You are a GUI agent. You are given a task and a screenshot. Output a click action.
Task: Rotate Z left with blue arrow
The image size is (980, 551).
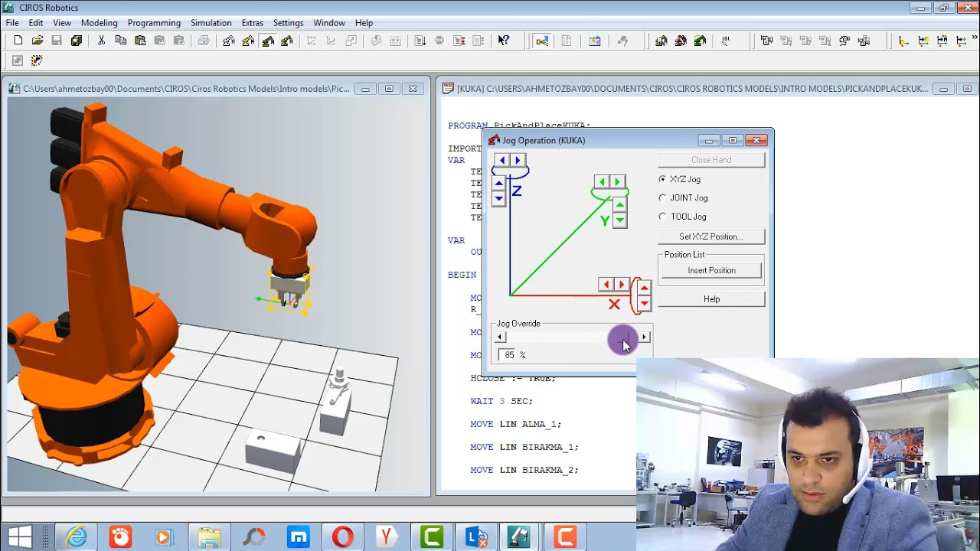tap(501, 160)
